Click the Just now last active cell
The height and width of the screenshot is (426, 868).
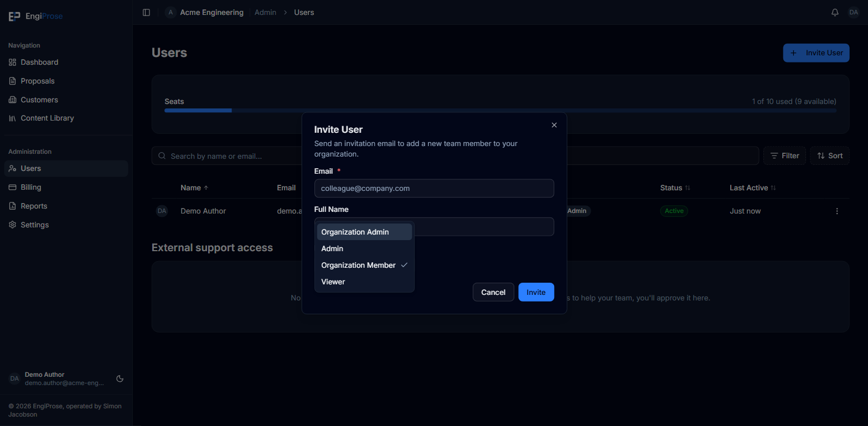(x=745, y=211)
